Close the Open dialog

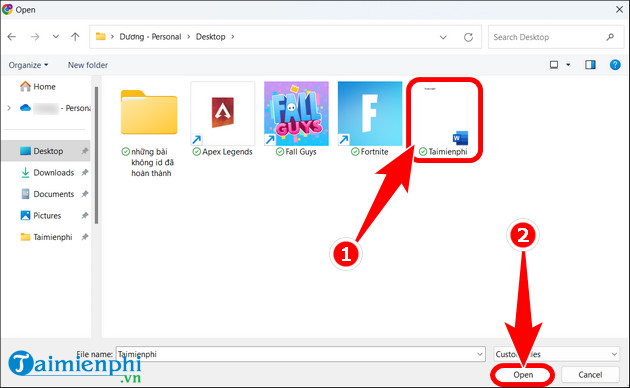coord(619,9)
